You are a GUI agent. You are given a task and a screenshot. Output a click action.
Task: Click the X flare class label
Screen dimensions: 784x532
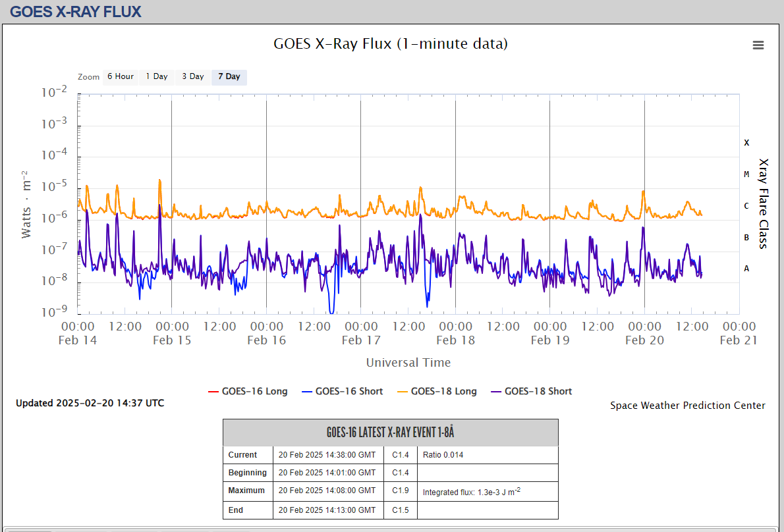tap(746, 143)
